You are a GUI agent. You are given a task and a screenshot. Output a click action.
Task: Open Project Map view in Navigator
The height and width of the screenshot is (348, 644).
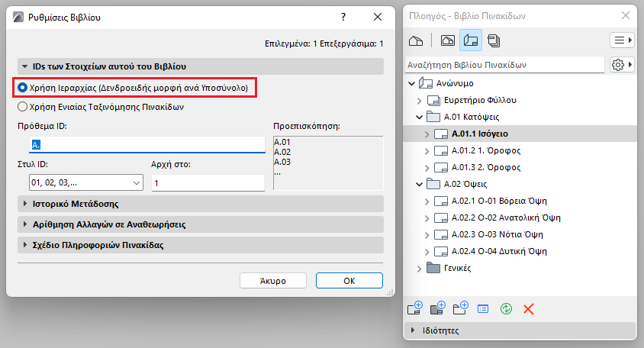(416, 40)
